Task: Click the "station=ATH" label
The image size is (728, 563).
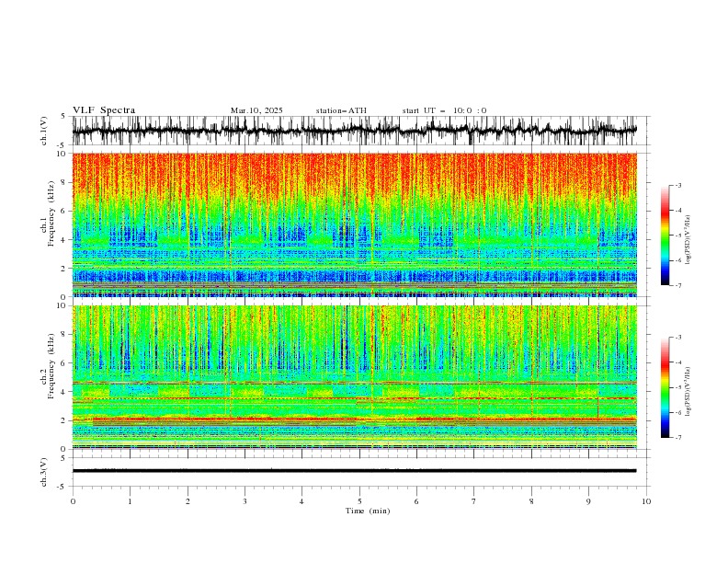Action: pyautogui.click(x=341, y=110)
